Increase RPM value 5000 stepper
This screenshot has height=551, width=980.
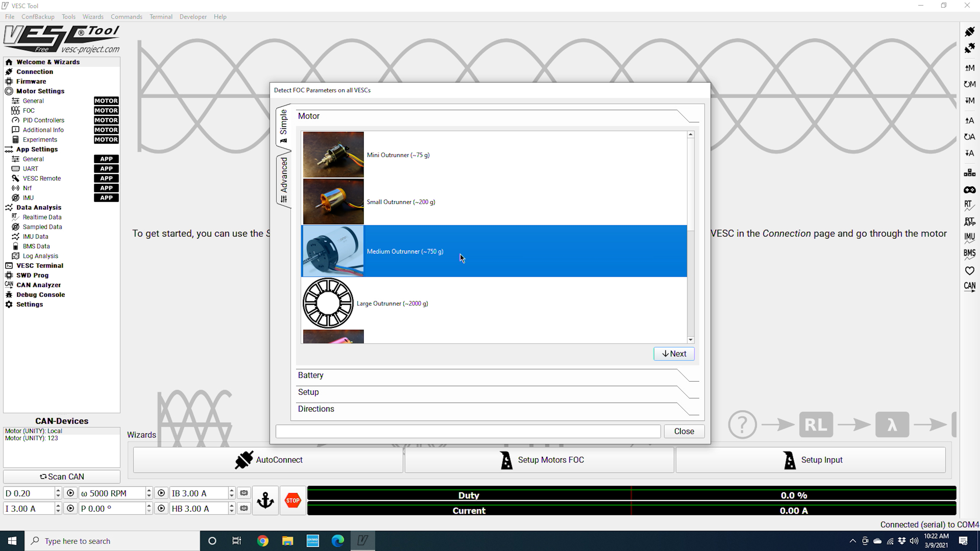coord(149,491)
